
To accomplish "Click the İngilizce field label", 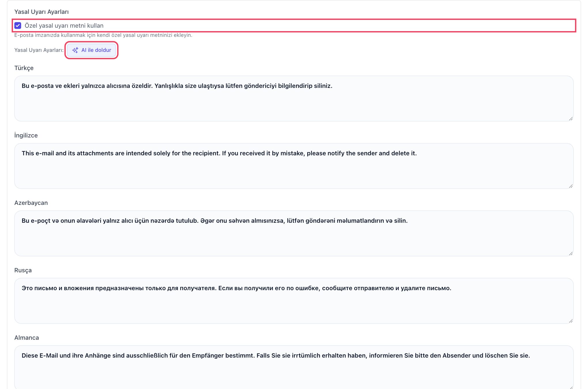I will click(x=26, y=135).
